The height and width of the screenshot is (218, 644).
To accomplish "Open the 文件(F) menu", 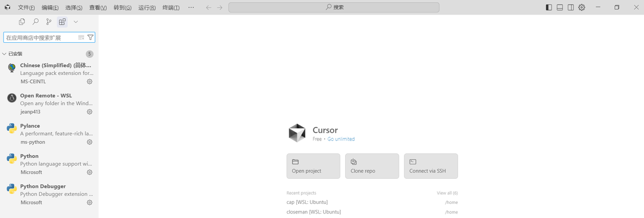I will [26, 8].
